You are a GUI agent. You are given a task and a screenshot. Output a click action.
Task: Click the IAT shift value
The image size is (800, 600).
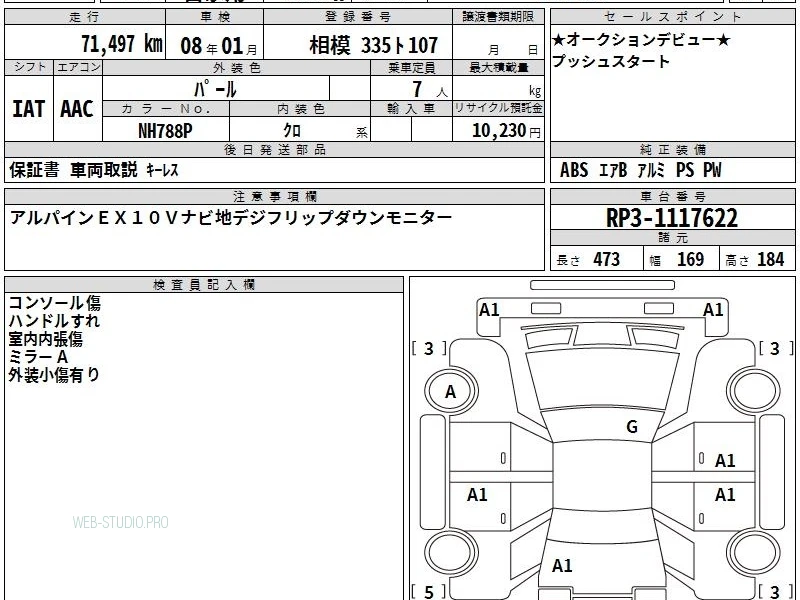pos(29,109)
